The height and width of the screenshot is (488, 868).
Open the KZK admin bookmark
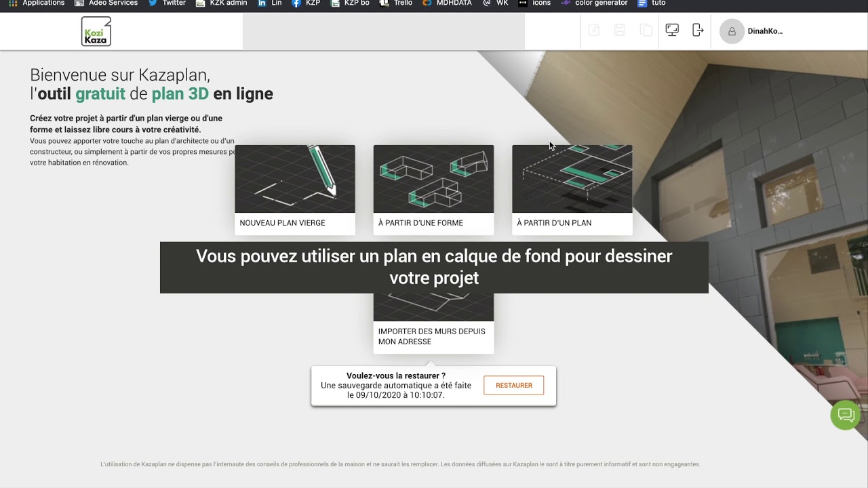pyautogui.click(x=221, y=3)
